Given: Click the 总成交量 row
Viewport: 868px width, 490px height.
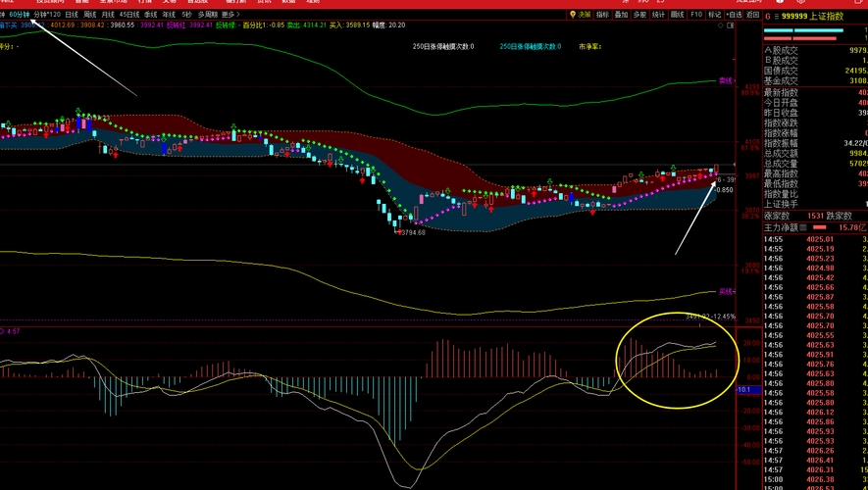Looking at the screenshot, I should 815,164.
